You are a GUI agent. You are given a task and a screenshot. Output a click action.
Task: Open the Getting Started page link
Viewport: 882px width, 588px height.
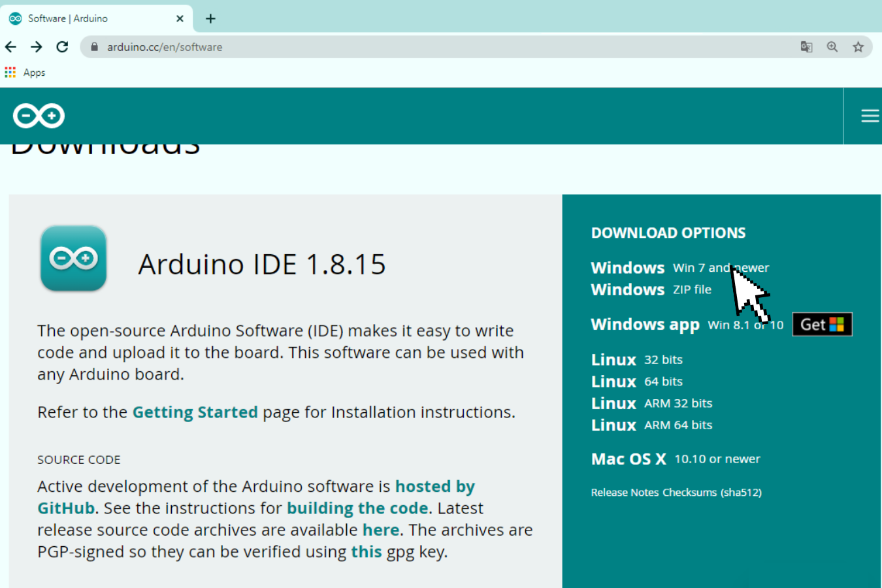pos(195,412)
